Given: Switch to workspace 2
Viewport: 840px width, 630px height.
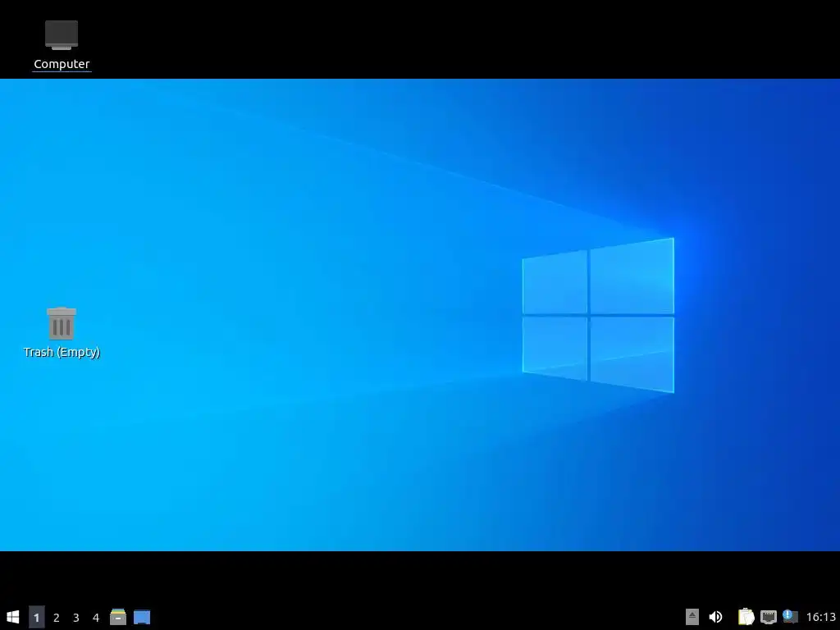Looking at the screenshot, I should [x=57, y=617].
